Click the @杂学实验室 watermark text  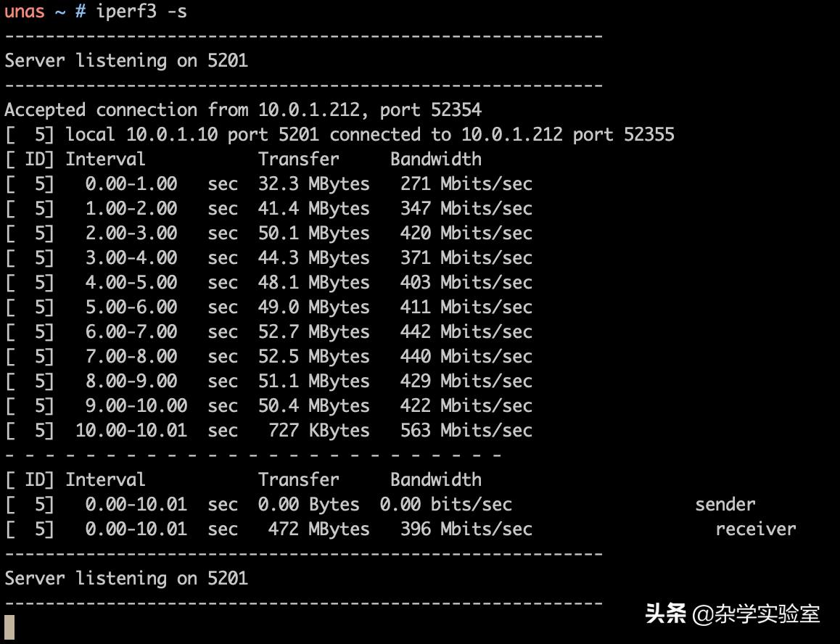(x=757, y=614)
